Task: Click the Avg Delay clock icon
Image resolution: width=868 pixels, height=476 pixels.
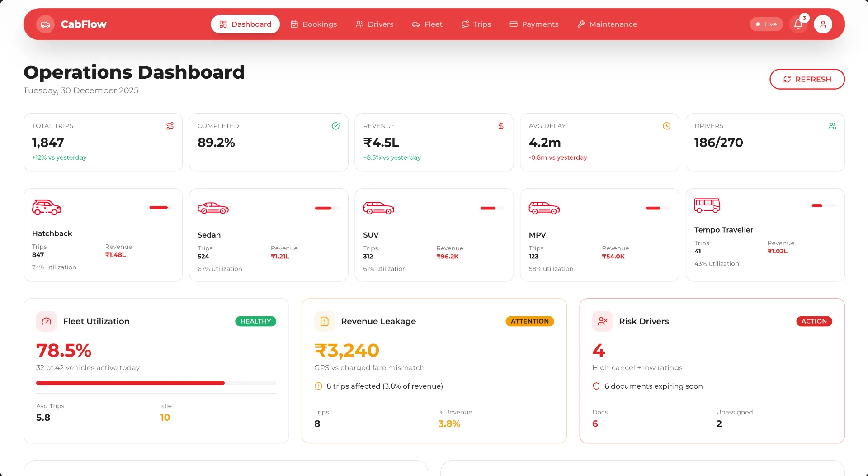Action: pyautogui.click(x=666, y=126)
